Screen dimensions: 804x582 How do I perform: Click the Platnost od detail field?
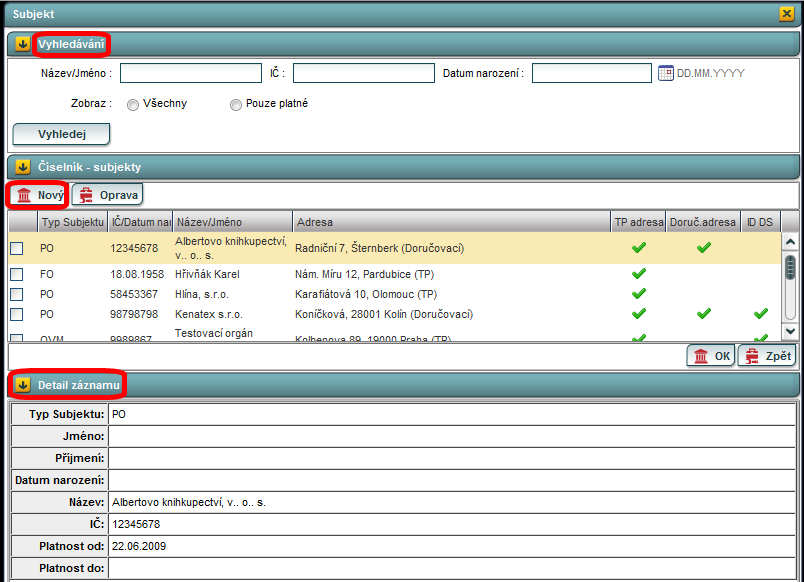(x=452, y=546)
